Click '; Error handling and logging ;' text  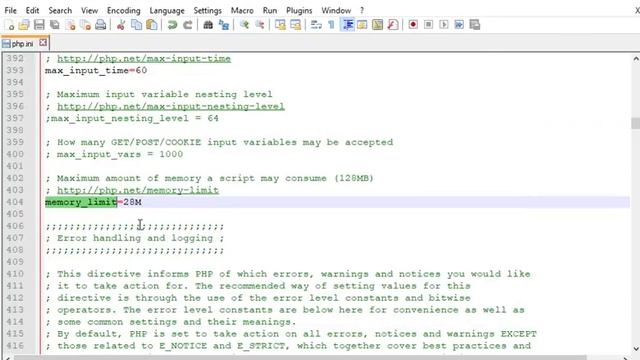pos(135,238)
